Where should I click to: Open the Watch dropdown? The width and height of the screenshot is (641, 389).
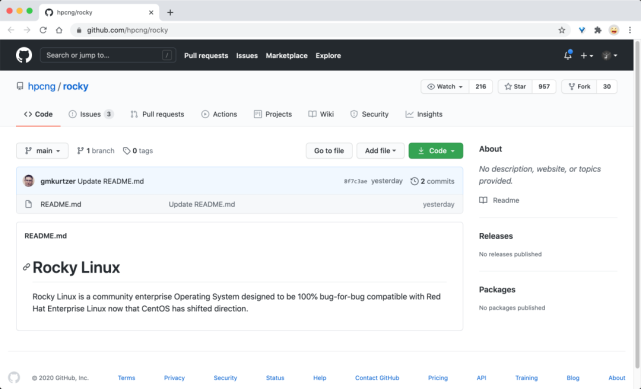click(445, 87)
